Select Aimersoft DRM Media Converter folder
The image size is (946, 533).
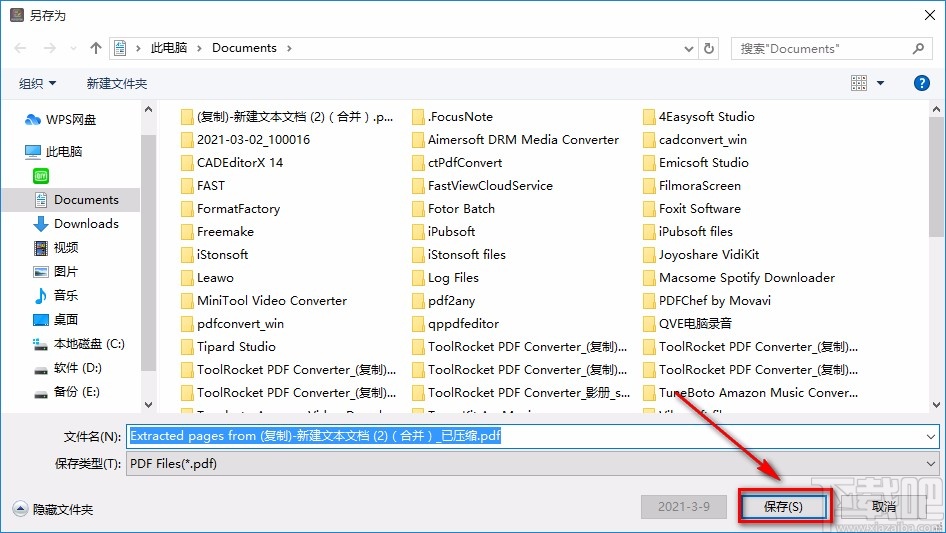pyautogui.click(x=516, y=140)
